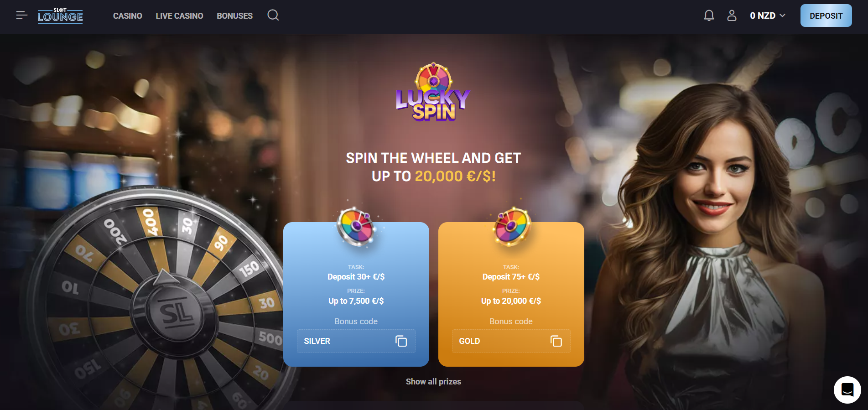
Task: Click the Lucky Spin logo
Action: (433, 92)
